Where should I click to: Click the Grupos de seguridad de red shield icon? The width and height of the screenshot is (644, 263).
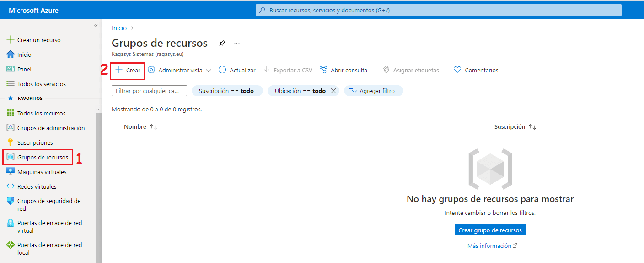pyautogui.click(x=11, y=201)
